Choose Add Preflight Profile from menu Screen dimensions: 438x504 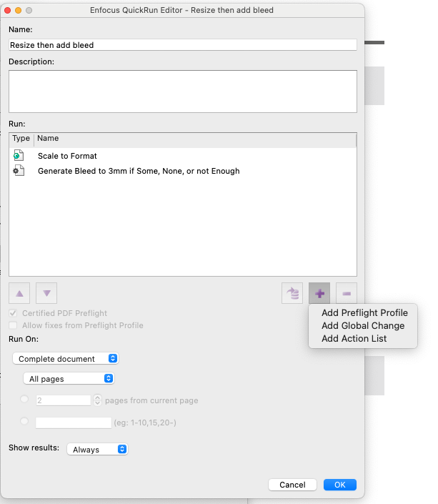pyautogui.click(x=364, y=312)
